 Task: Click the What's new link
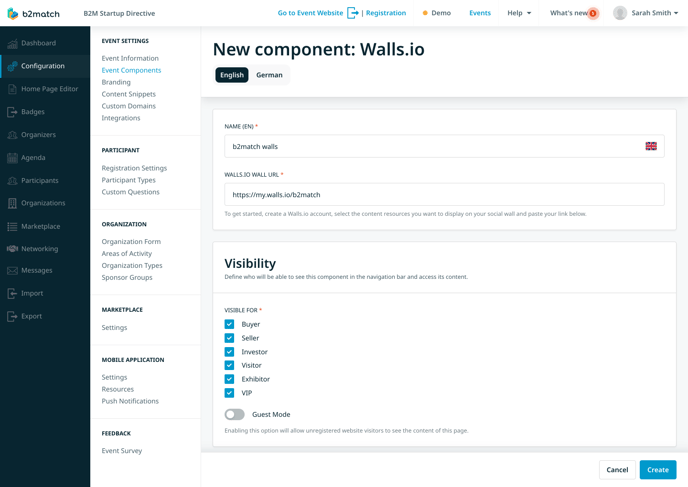[569, 13]
